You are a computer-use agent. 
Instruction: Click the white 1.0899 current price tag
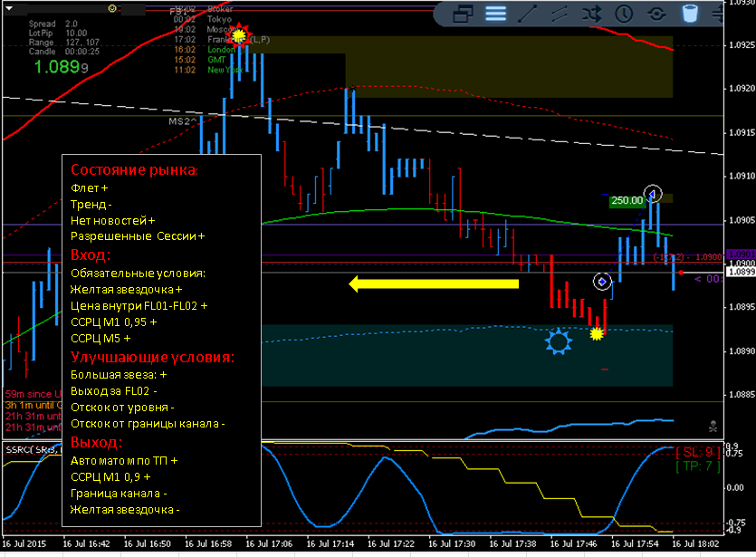pyautogui.click(x=741, y=272)
